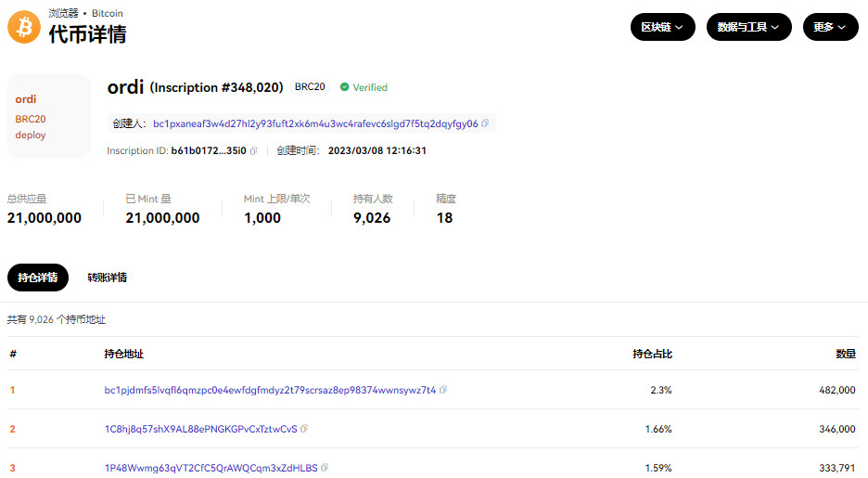Click the 浏览器 breadcrumb link
Viewport: 868px width, 478px height.
click(65, 14)
